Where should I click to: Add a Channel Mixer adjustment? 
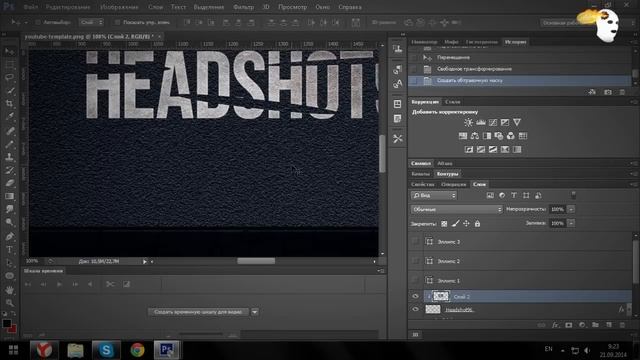pyautogui.click(x=511, y=136)
